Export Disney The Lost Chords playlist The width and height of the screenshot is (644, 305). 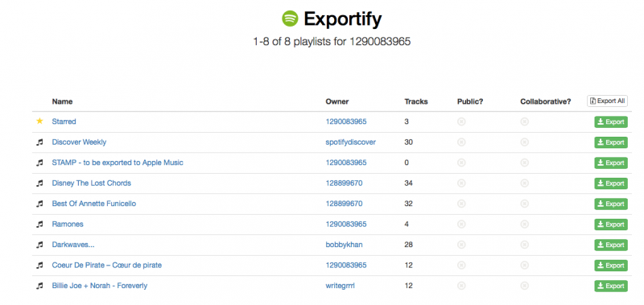tap(611, 183)
